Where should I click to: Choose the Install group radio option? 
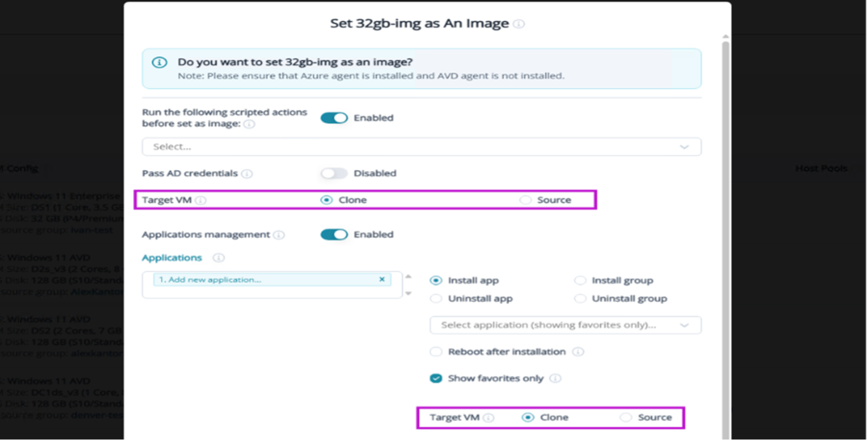[580, 281]
